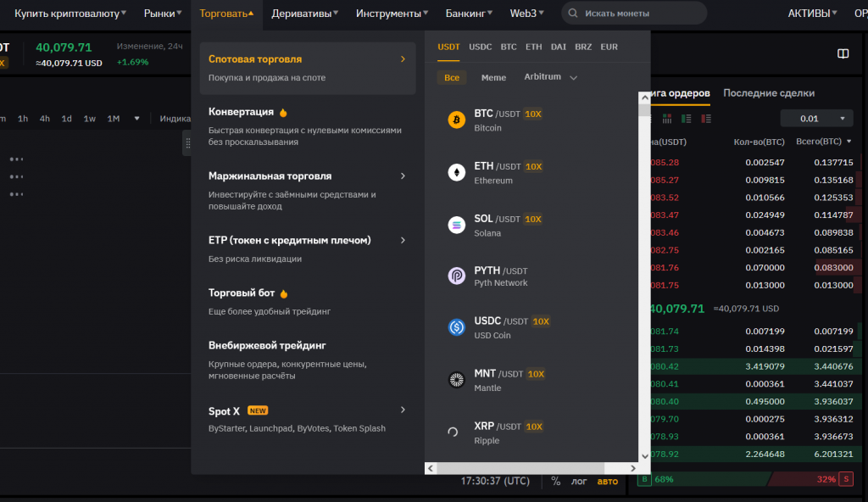The width and height of the screenshot is (868, 502).
Task: Click the Mantle MNT coin icon
Action: coord(457,380)
